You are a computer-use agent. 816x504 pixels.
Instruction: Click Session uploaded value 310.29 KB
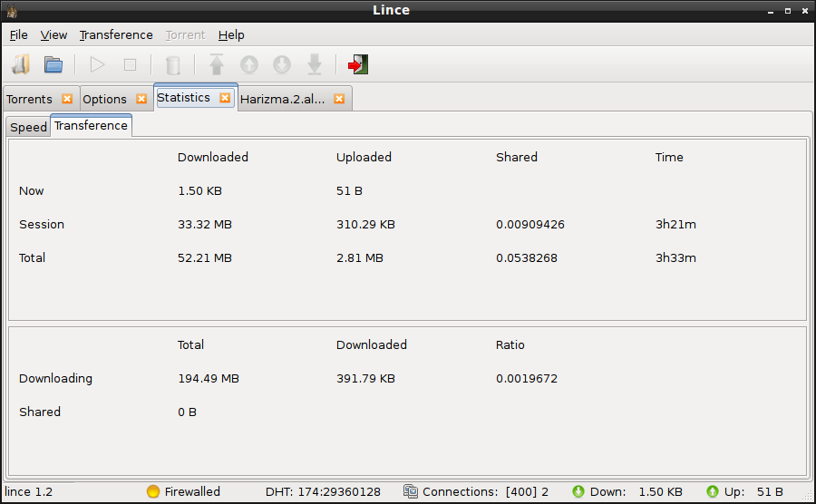(366, 224)
